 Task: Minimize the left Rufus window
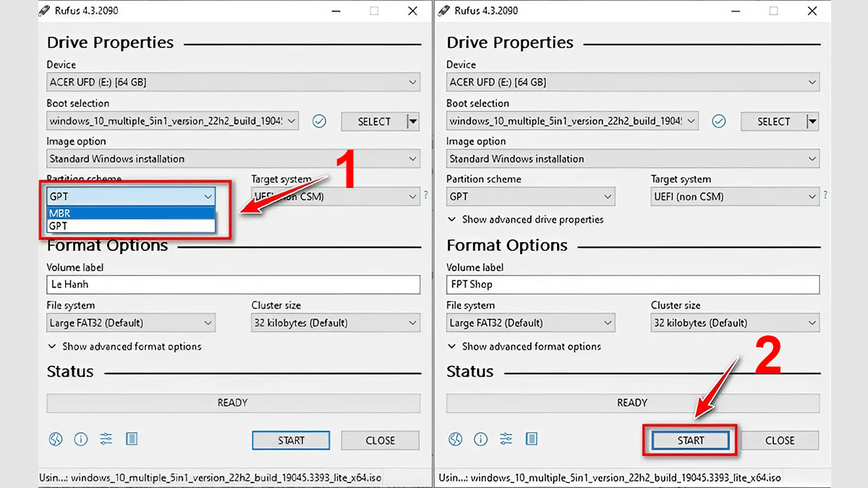click(336, 11)
